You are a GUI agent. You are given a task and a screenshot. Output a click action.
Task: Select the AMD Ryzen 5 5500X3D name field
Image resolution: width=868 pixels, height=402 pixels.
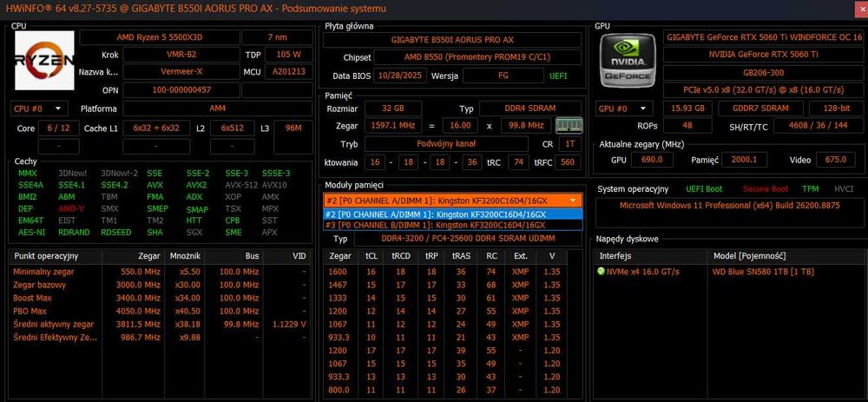160,37
